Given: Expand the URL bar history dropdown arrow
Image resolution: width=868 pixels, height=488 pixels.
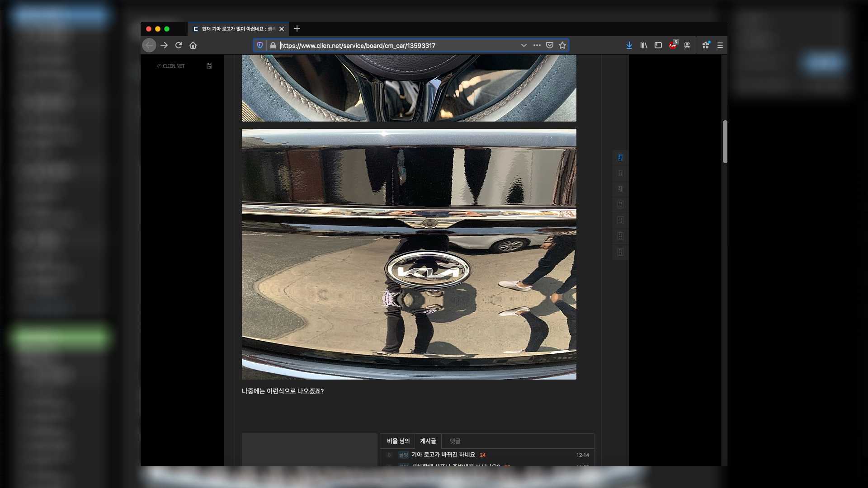Looking at the screenshot, I should click(x=524, y=45).
